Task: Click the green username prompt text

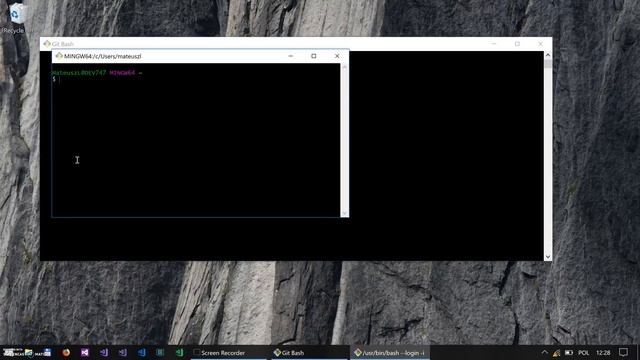Action: (x=79, y=73)
